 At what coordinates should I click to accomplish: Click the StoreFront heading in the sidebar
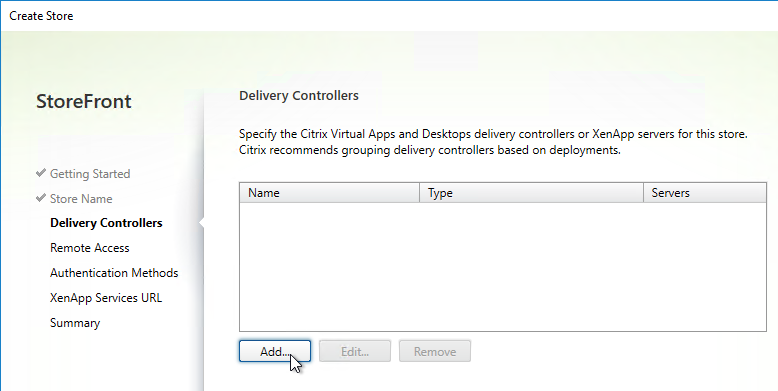(84, 101)
